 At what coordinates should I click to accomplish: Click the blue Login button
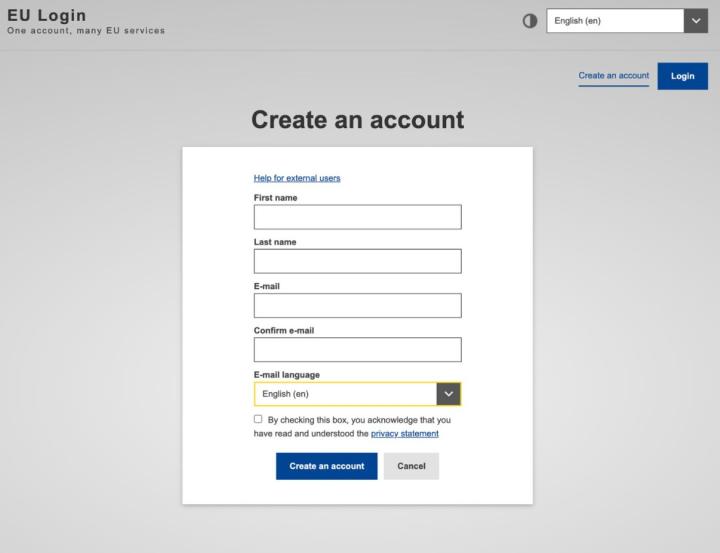(x=682, y=76)
